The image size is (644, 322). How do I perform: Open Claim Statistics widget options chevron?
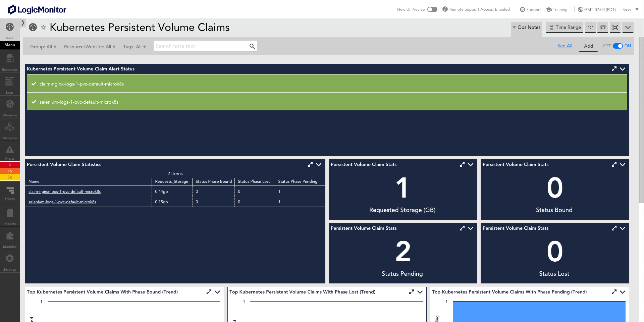(x=319, y=164)
